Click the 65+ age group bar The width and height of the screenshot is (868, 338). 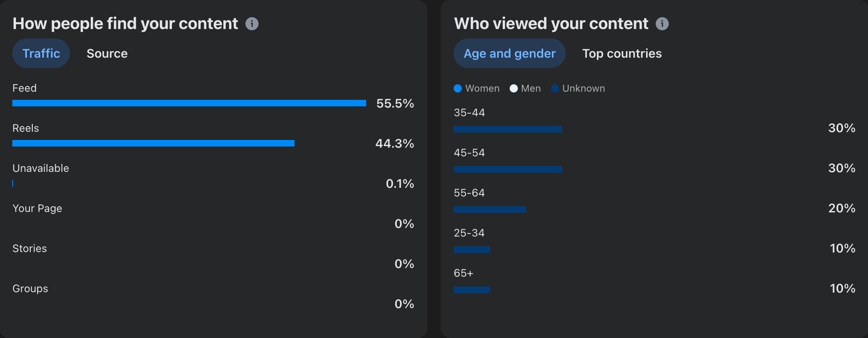tap(472, 290)
